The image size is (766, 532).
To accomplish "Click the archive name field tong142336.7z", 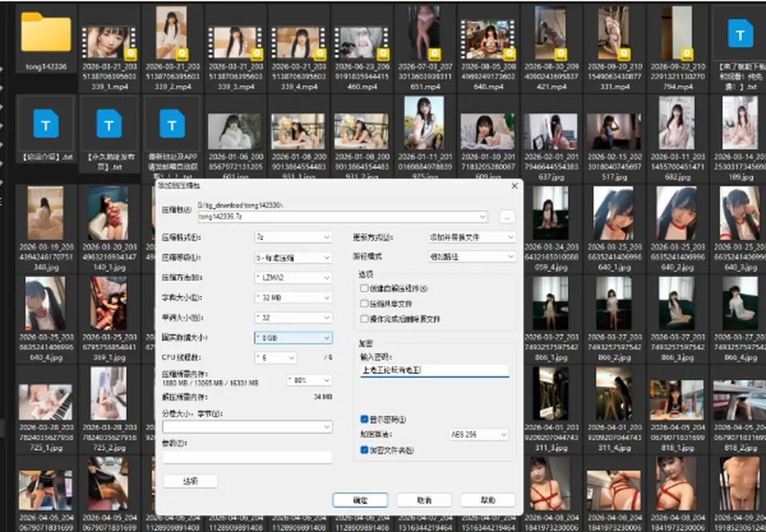I will [342, 216].
